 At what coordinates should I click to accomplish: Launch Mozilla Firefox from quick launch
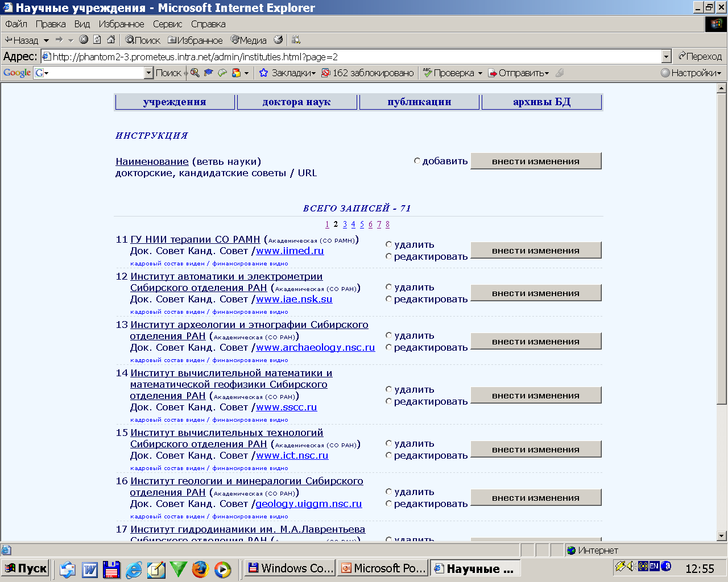tap(200, 569)
